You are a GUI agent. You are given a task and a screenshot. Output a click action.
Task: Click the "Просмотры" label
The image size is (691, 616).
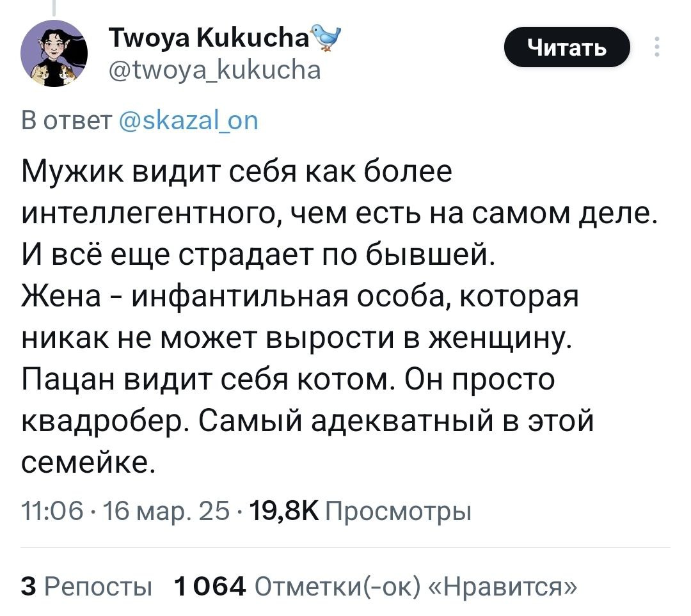click(399, 512)
